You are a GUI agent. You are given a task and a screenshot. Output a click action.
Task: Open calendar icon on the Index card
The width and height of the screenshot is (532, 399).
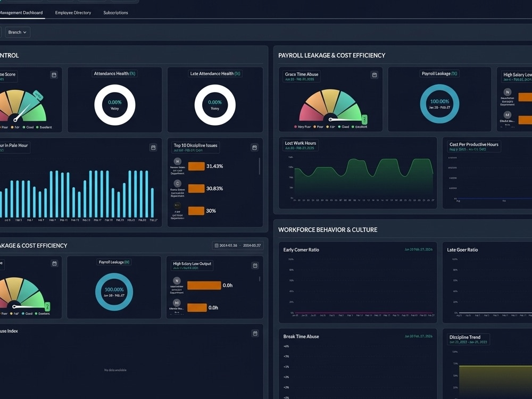pos(255,334)
